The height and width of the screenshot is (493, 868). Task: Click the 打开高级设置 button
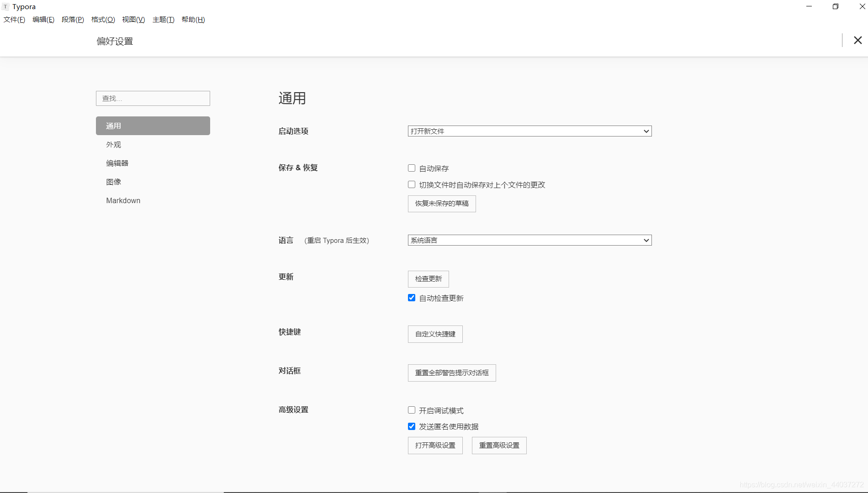(x=435, y=446)
